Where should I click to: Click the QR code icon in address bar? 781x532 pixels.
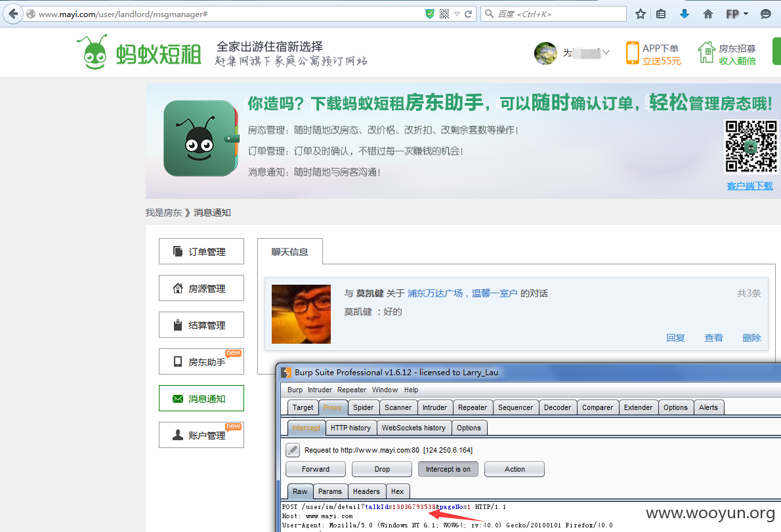point(444,14)
